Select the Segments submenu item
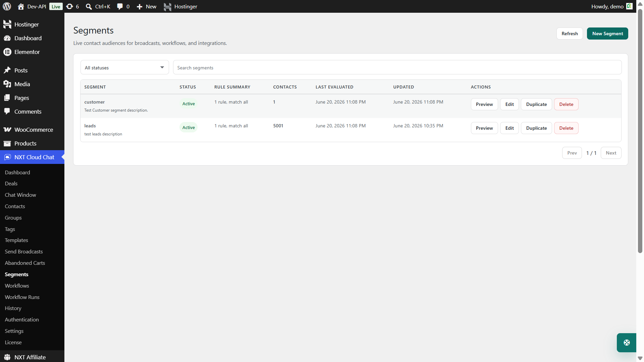Image resolution: width=644 pixels, height=362 pixels. click(x=16, y=274)
